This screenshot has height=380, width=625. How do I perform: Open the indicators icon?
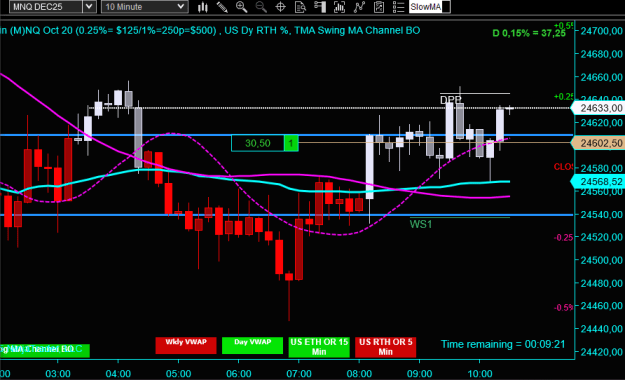339,7
